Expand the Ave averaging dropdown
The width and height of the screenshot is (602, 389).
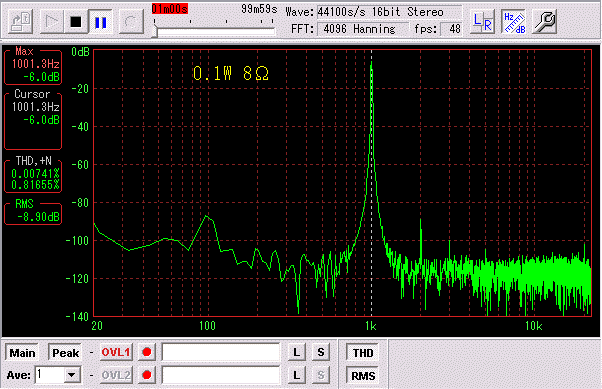tap(72, 375)
